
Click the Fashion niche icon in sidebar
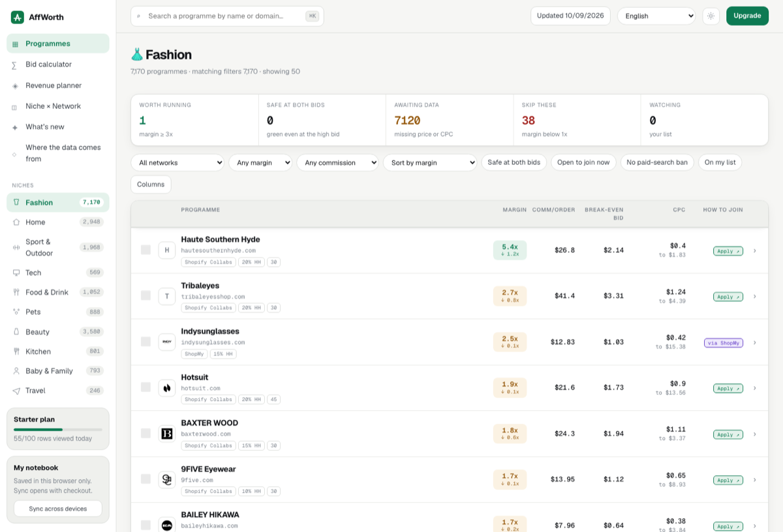[x=16, y=203]
